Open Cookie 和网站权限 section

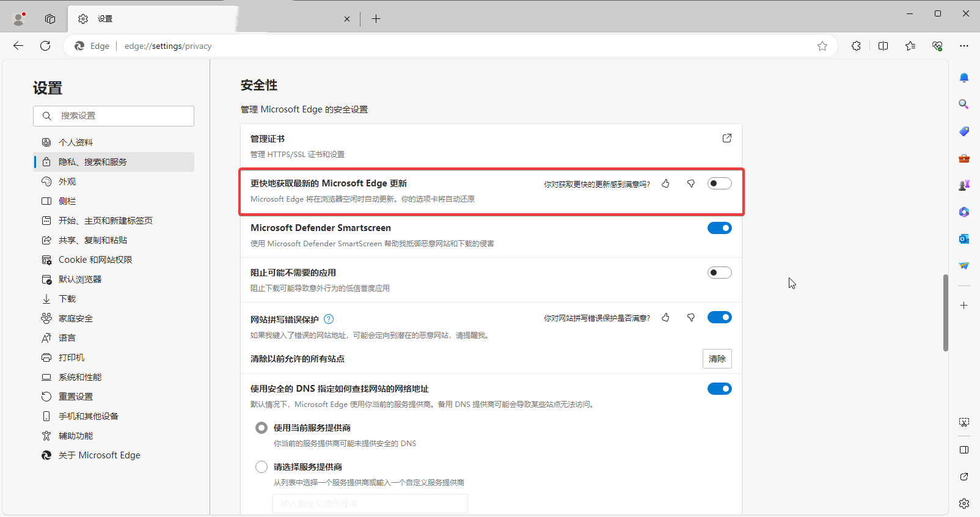114,260
